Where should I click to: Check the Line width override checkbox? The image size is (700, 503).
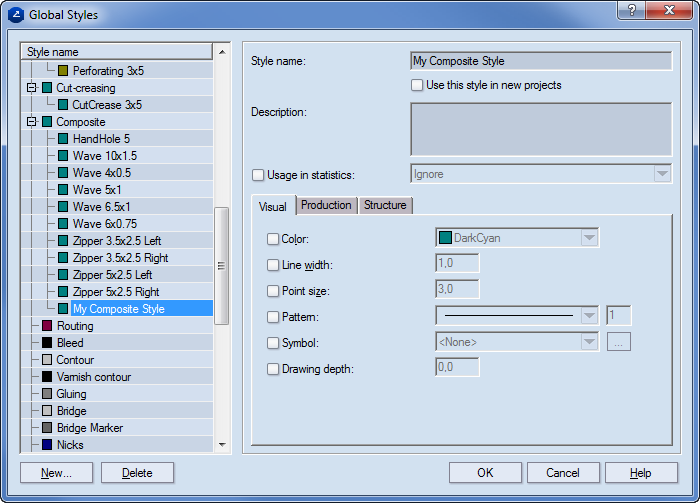point(273,265)
